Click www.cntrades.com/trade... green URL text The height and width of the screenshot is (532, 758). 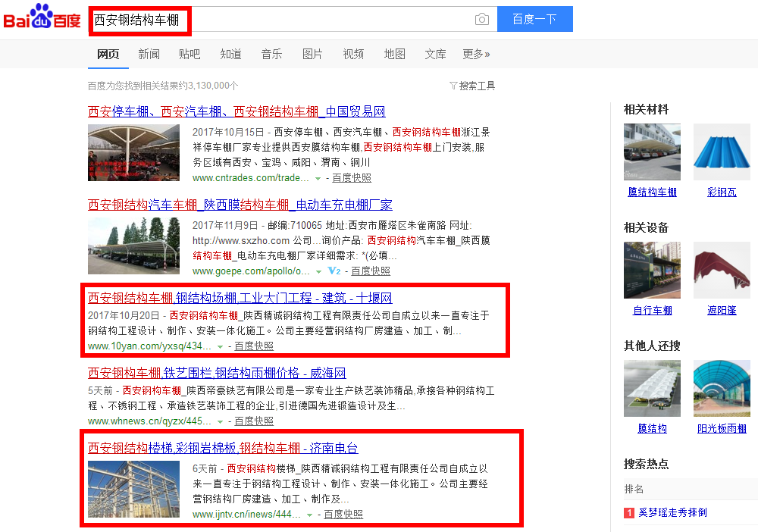(x=250, y=178)
